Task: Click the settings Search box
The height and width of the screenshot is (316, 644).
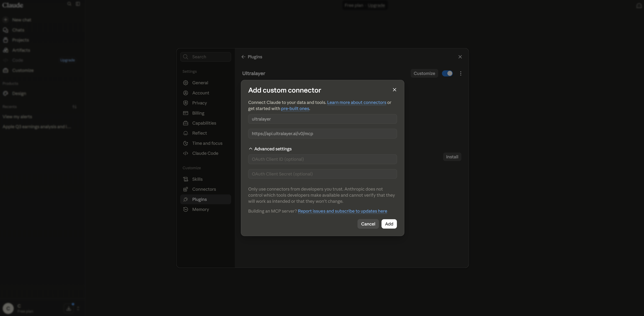Action: [x=205, y=57]
